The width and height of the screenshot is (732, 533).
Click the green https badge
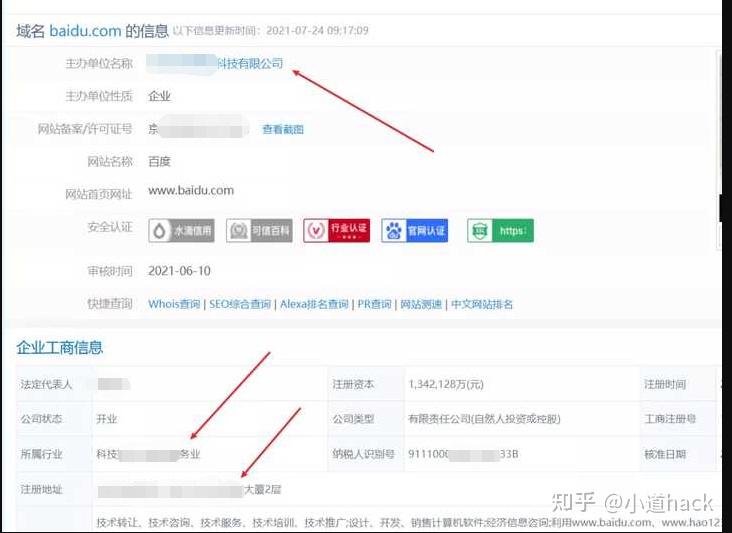[x=500, y=231]
